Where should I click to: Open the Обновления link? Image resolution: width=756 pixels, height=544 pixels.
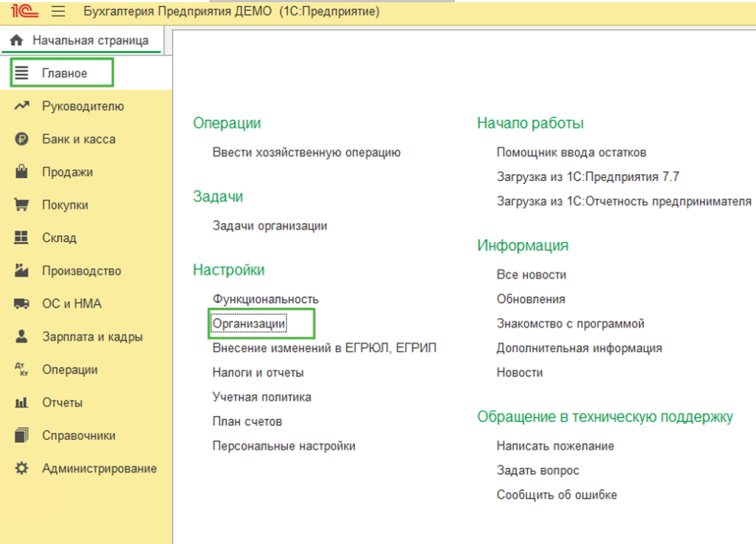pyautogui.click(x=531, y=299)
